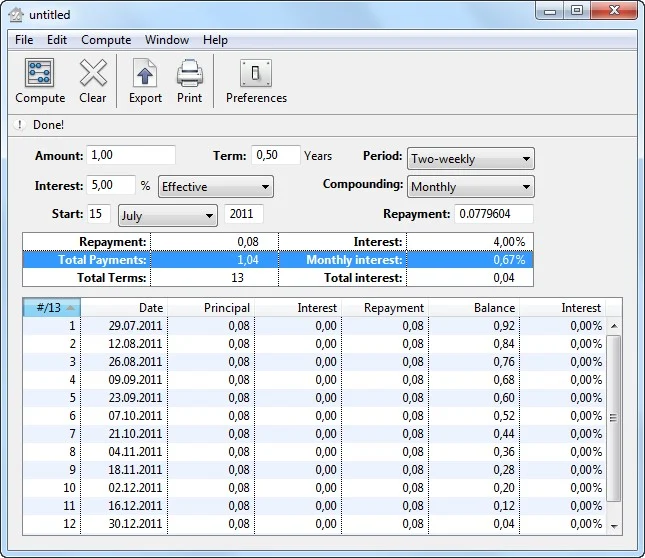Click the vertical scrollbar thumb of table
The width and height of the screenshot is (645, 558).
pyautogui.click(x=614, y=418)
